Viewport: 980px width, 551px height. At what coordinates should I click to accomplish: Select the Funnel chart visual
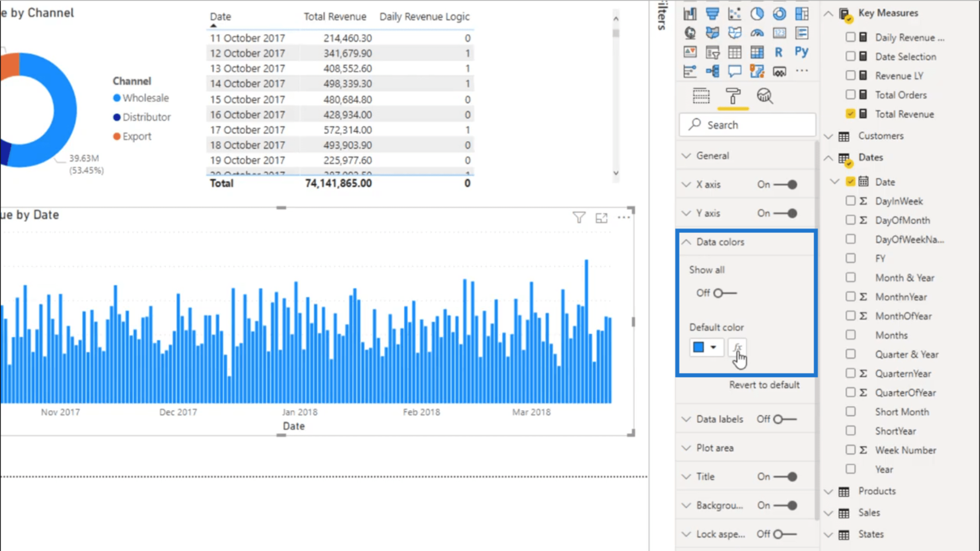coord(712,13)
